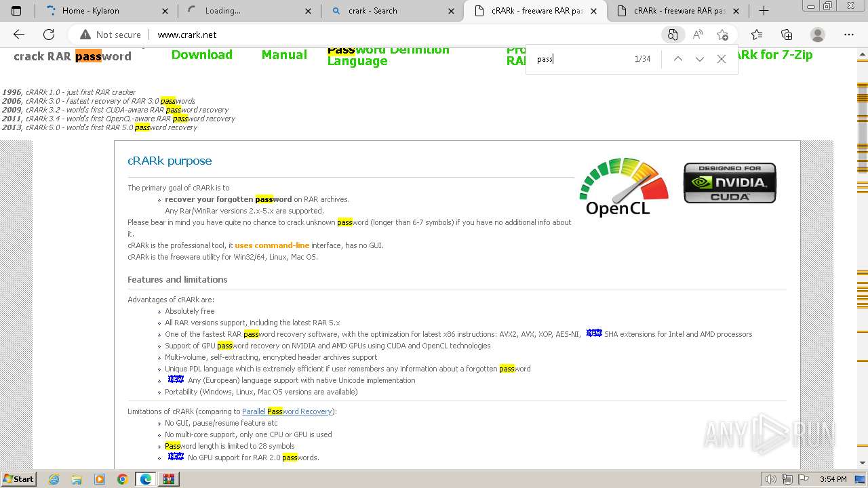Open crack RAR password link
Image resolution: width=868 pixels, height=488 pixels.
73,56
